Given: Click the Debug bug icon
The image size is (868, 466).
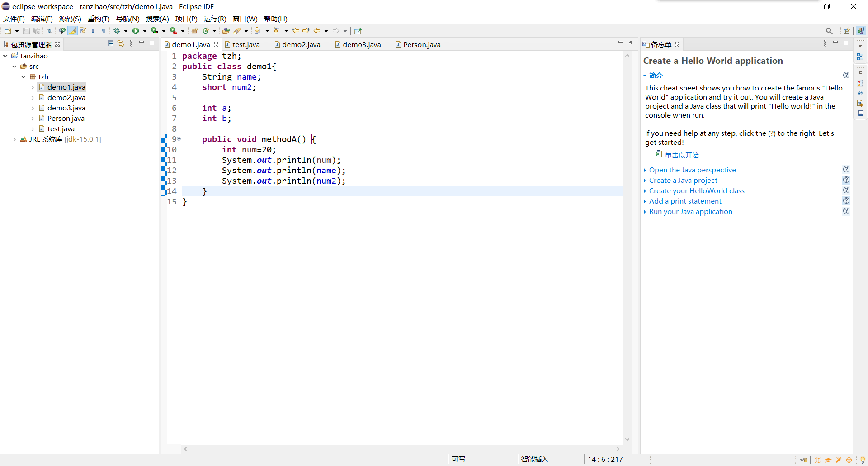Looking at the screenshot, I should click(117, 31).
